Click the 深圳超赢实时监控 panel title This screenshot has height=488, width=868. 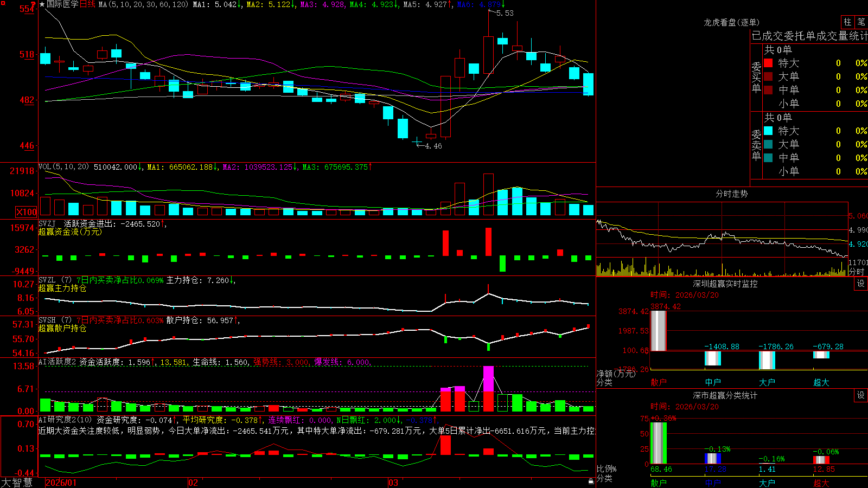pyautogui.click(x=725, y=284)
